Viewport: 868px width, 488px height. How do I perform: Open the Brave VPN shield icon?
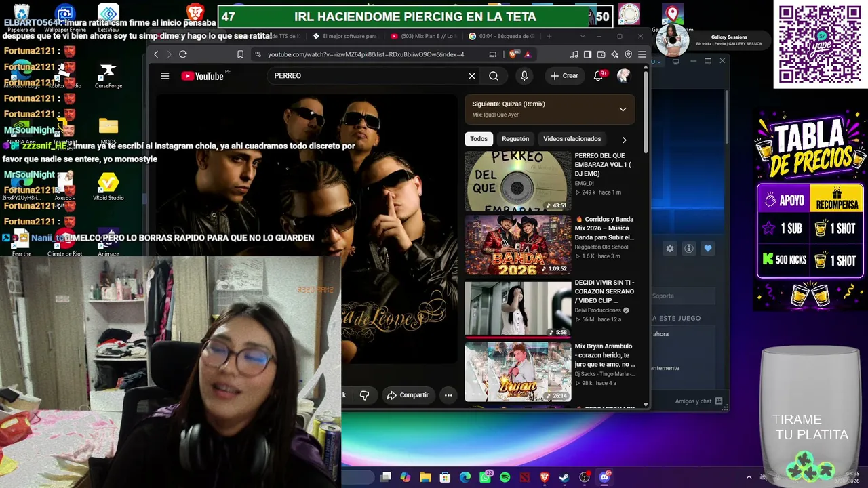(x=629, y=54)
